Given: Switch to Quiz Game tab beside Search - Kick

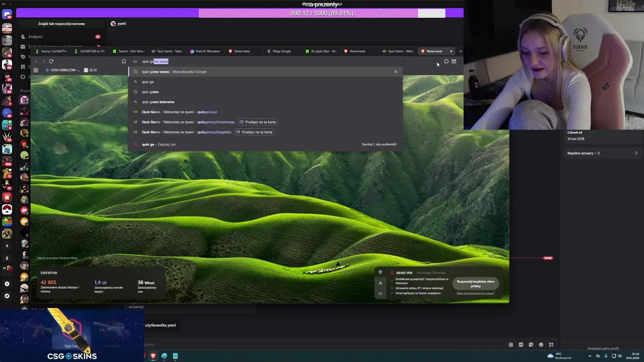Looking at the screenshot, I should (167, 51).
